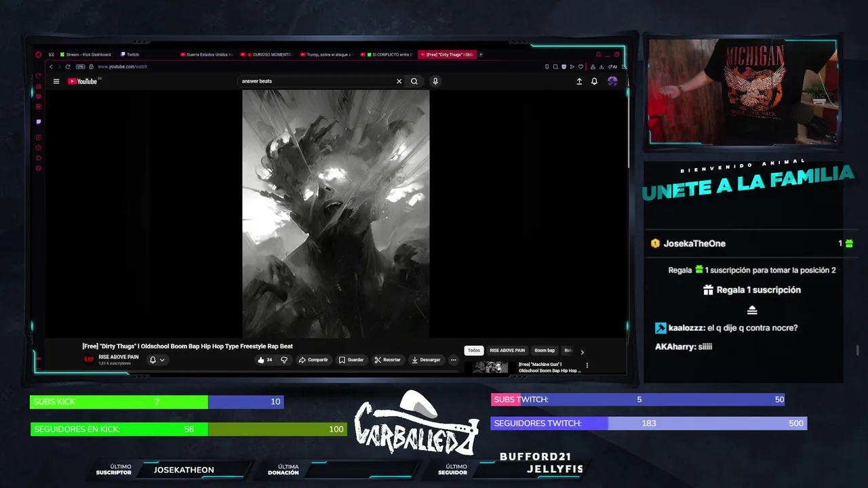Click the Recortar clip button
The image size is (868, 488).
click(x=387, y=360)
